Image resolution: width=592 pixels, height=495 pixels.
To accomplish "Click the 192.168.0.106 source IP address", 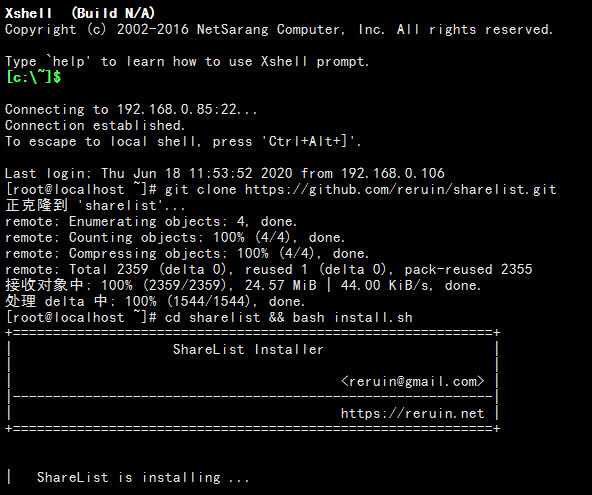I will click(x=393, y=173).
